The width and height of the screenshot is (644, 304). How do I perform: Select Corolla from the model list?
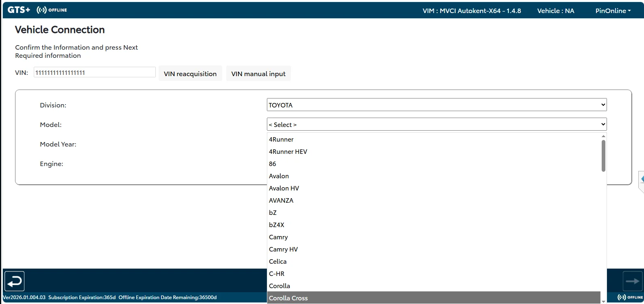click(x=434, y=286)
